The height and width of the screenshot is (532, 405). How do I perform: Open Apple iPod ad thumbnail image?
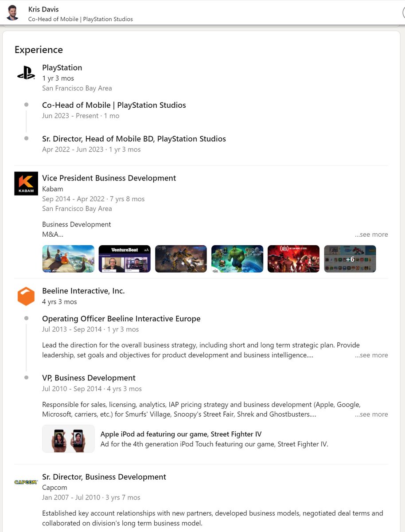(x=68, y=439)
